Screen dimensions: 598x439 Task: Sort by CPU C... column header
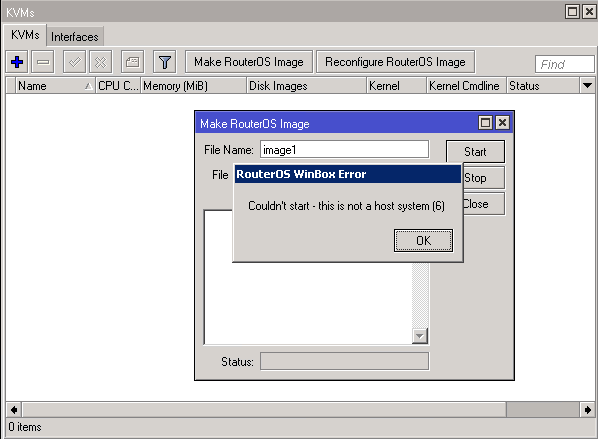pos(118,86)
